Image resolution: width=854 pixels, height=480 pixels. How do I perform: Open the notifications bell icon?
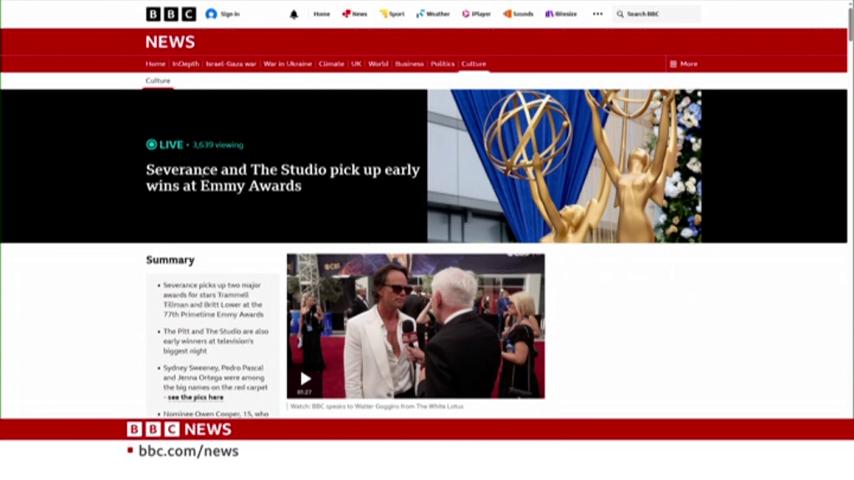coord(294,14)
